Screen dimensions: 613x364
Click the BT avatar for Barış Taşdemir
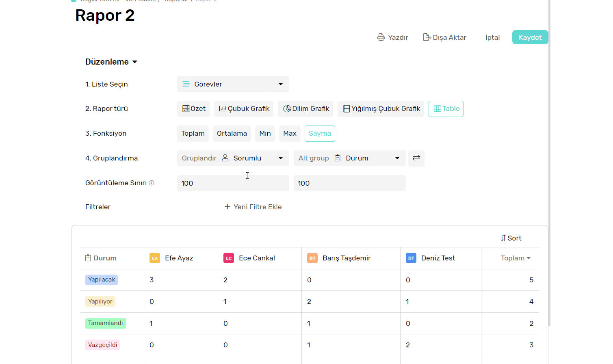[312, 258]
